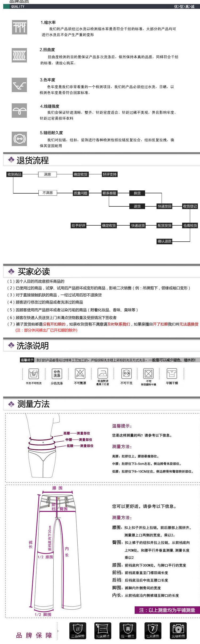Click the diamond icon beside 洗涤说明
Viewport: 200px width, 644px height.
(x=11, y=345)
